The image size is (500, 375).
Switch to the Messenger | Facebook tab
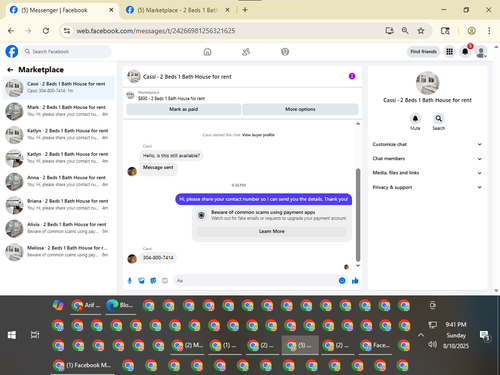pyautogui.click(x=62, y=10)
